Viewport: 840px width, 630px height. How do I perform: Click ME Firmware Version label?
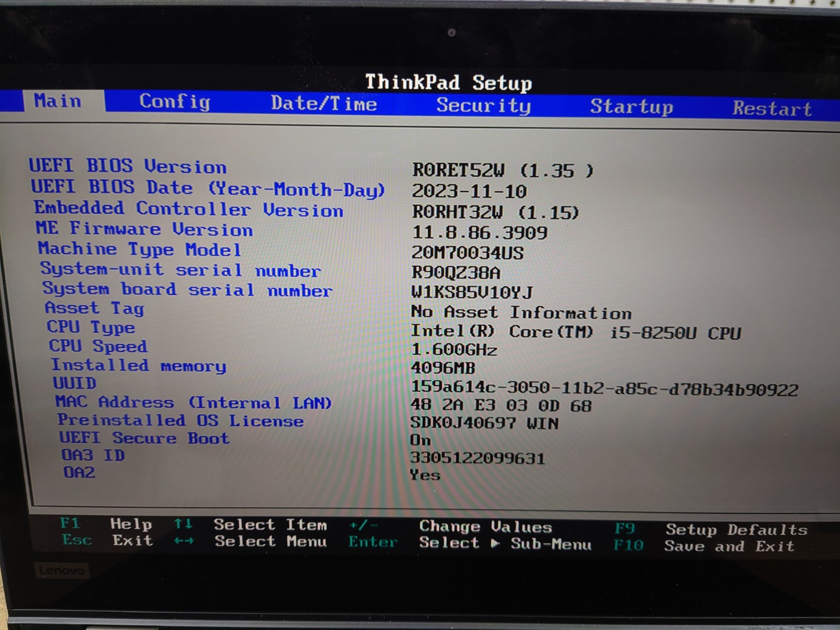coord(144,229)
